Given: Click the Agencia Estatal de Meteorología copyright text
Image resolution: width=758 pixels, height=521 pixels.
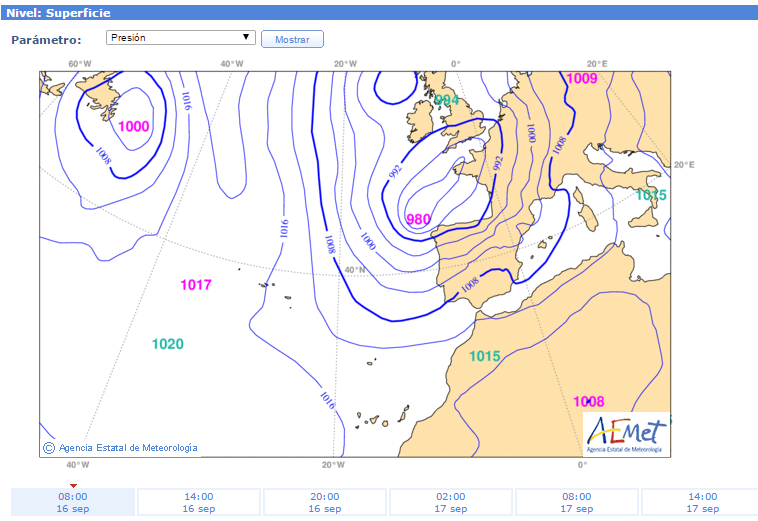Looking at the screenshot, I should tap(128, 448).
